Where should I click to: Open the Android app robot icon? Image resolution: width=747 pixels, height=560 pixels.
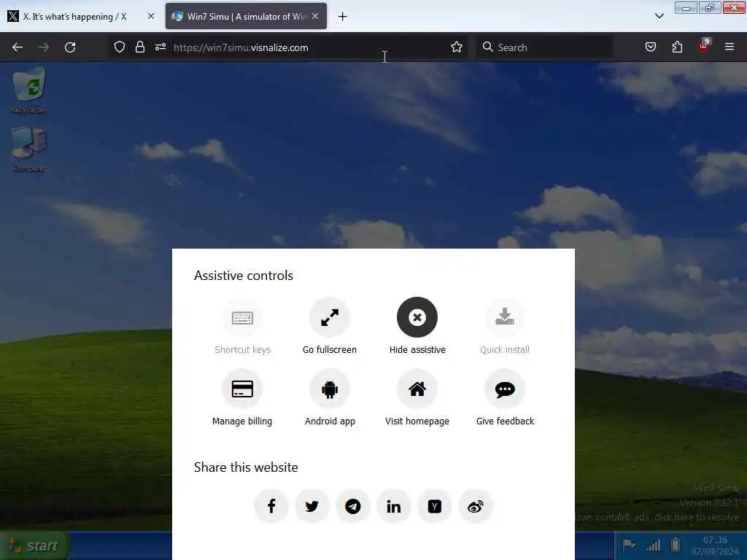(330, 389)
